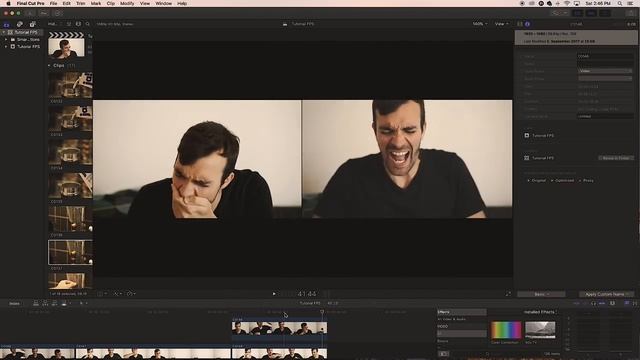This screenshot has width=640, height=360.
Task: Click the highlighted clip in browser
Action: click(70, 252)
